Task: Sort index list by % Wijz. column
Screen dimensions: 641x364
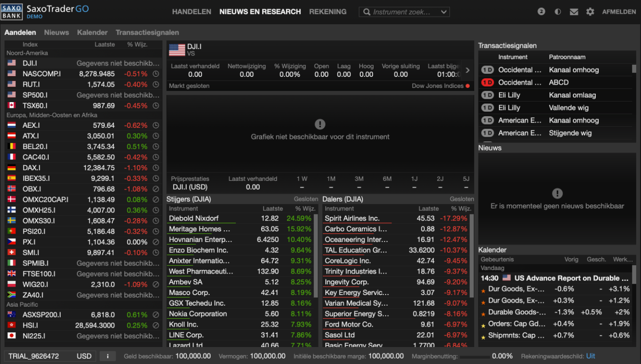Action: tap(137, 44)
